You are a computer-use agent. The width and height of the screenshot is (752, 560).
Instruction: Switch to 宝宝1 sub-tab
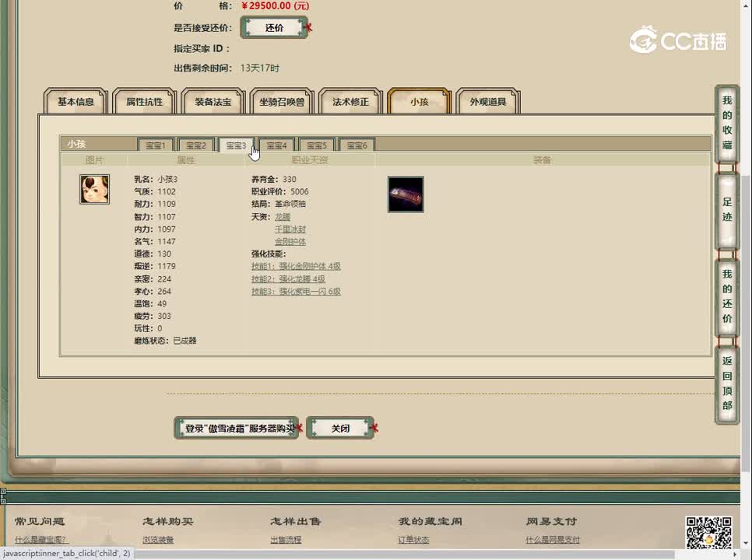click(155, 145)
